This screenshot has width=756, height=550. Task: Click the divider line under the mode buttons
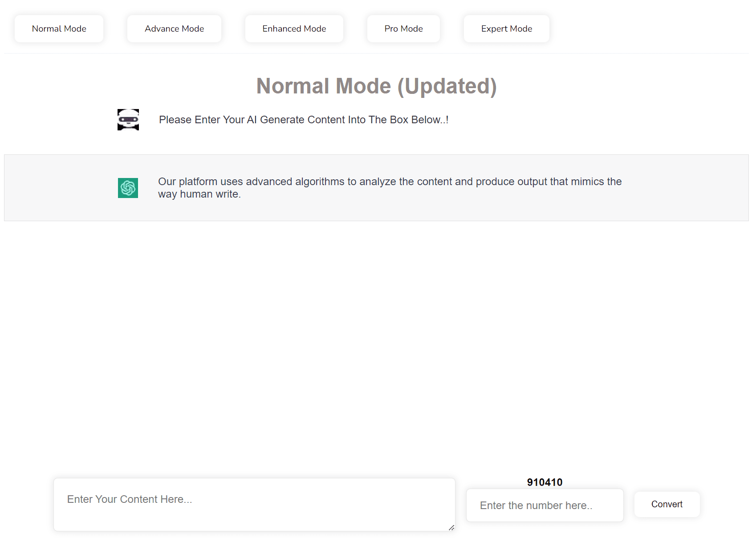[376, 53]
